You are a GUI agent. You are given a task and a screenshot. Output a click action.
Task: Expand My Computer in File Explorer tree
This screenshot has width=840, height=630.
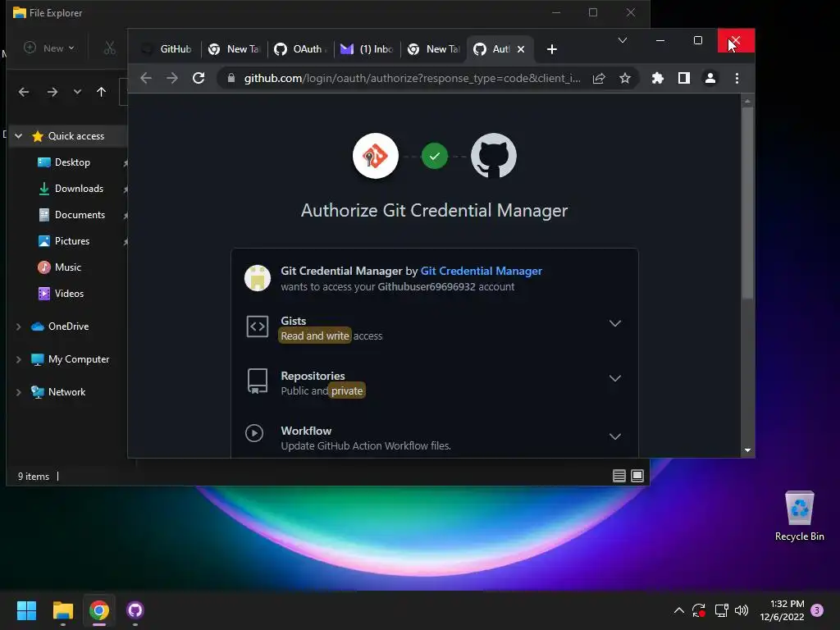pyautogui.click(x=19, y=359)
